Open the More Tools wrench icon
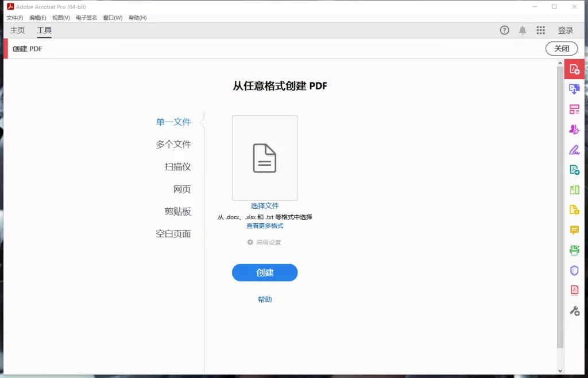Screen dimensions: 588x378 (574, 311)
